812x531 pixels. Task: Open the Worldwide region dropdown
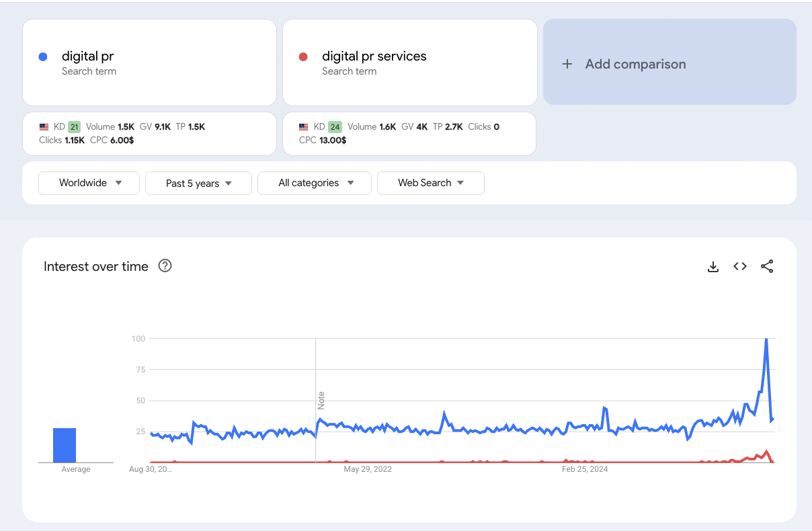tap(88, 183)
